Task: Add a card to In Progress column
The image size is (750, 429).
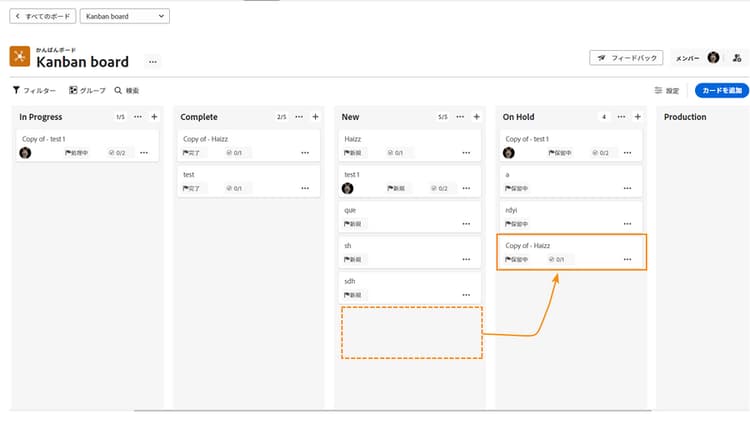Action: 153,117
